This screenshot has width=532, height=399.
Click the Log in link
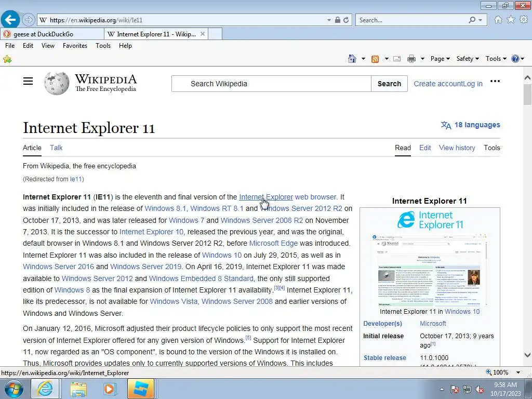pyautogui.click(x=473, y=84)
